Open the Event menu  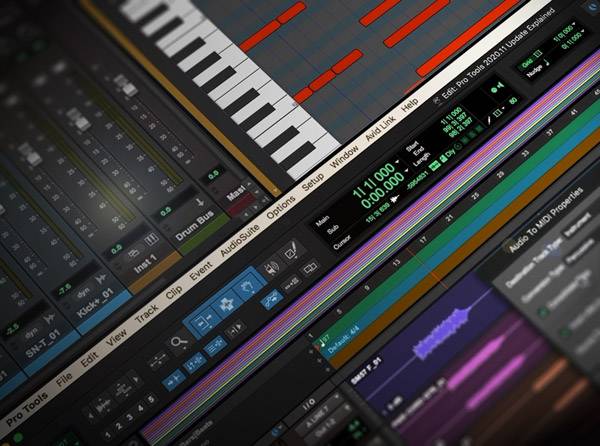pos(201,270)
